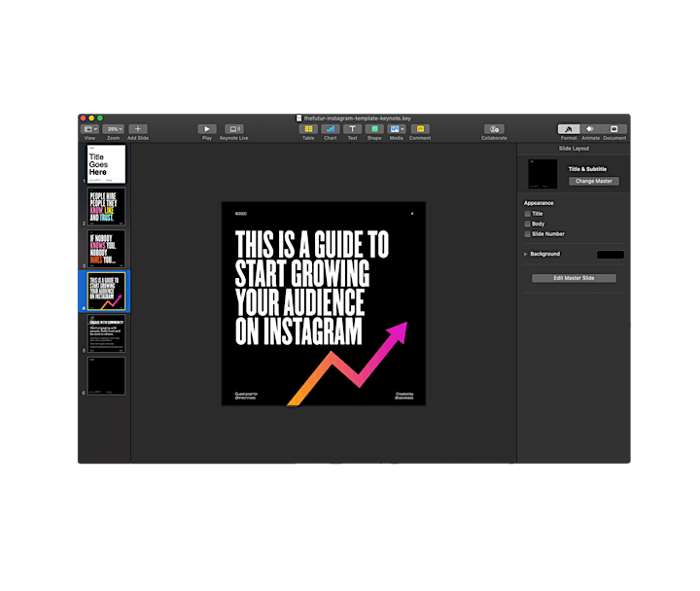Close the Keynote window with red button
700x591 pixels.
pos(83,119)
